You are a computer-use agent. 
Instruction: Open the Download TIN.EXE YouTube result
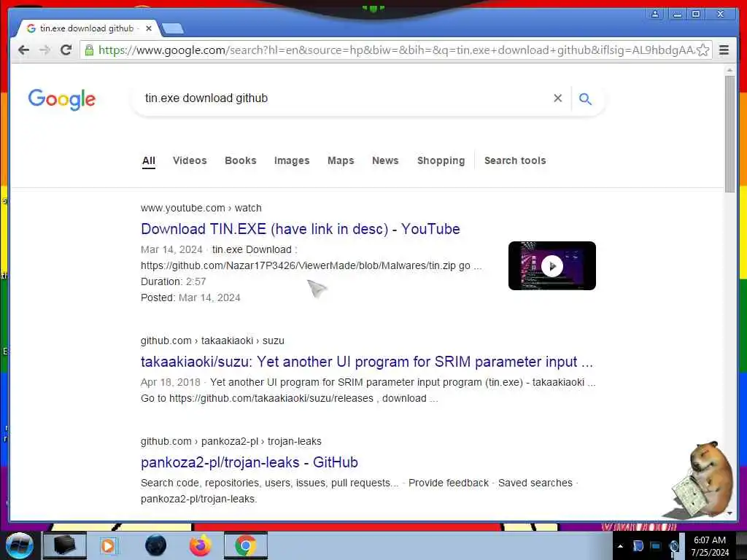(301, 229)
